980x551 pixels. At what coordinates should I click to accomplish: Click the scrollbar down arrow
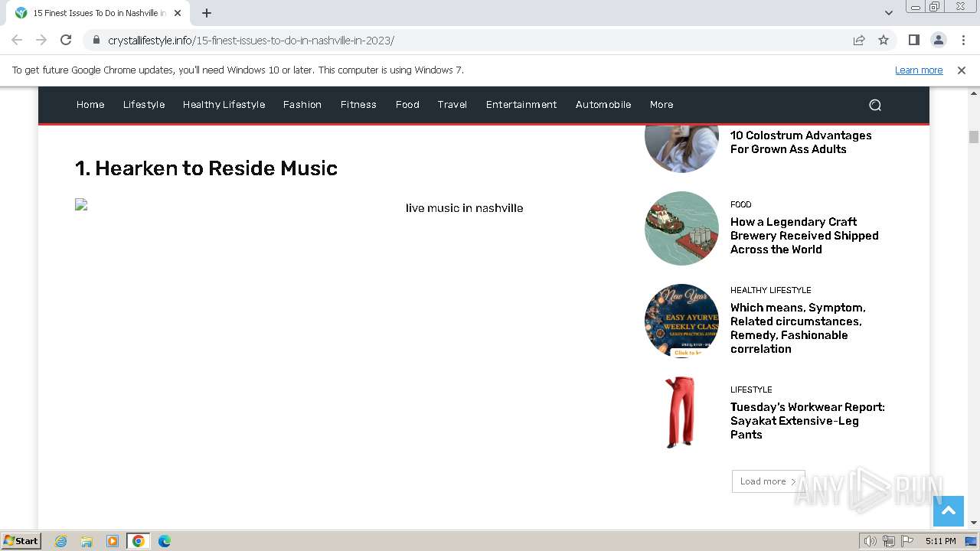pyautogui.click(x=973, y=523)
